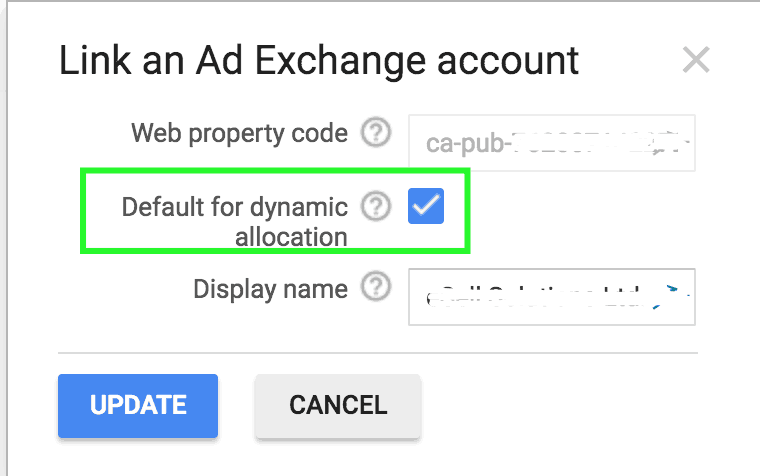Toggle the blue checked dynamic allocation box
Image resolution: width=760 pixels, height=476 pixels.
click(x=426, y=207)
